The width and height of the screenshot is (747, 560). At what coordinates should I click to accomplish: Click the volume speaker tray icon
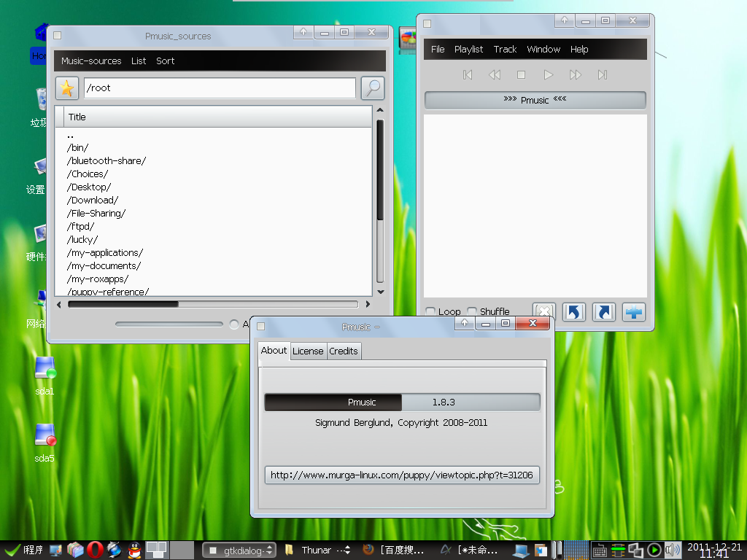coord(673,550)
